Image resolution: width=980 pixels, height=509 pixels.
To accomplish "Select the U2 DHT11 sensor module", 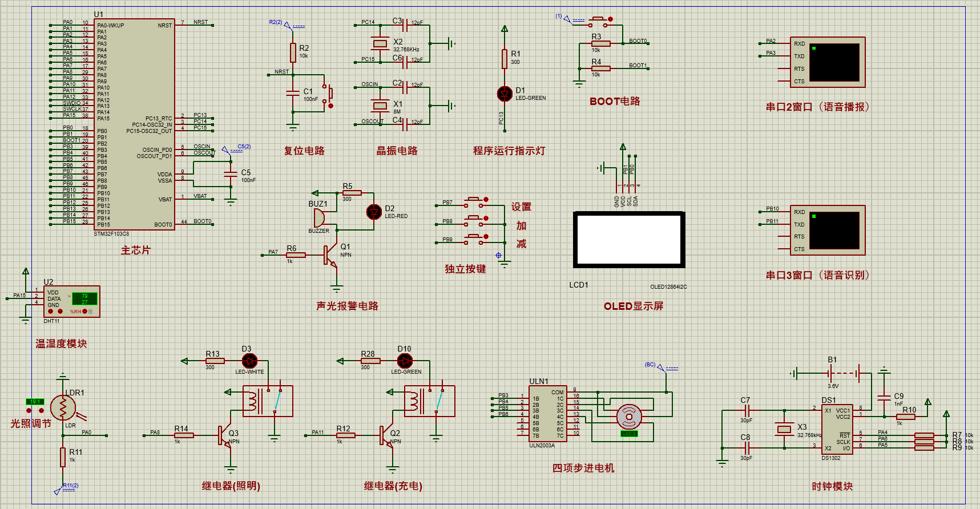I will pyautogui.click(x=72, y=301).
